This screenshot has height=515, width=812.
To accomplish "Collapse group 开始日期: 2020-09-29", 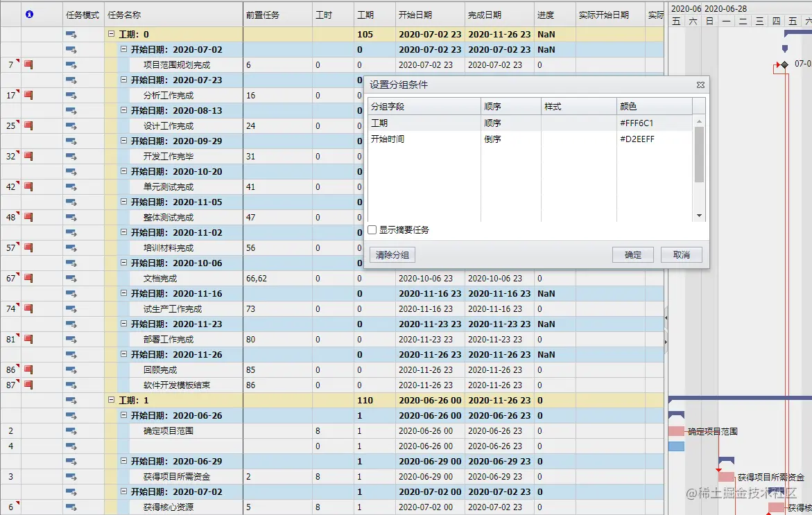I will (x=123, y=141).
